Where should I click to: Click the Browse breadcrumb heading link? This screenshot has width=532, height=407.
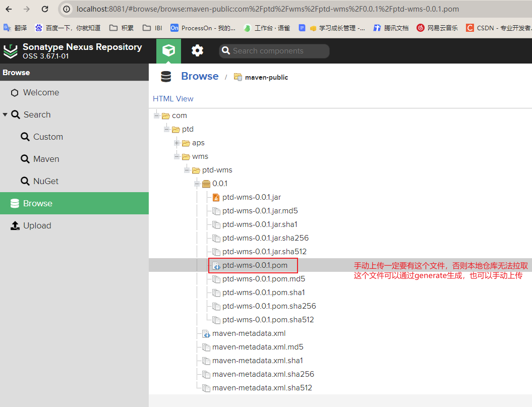200,76
